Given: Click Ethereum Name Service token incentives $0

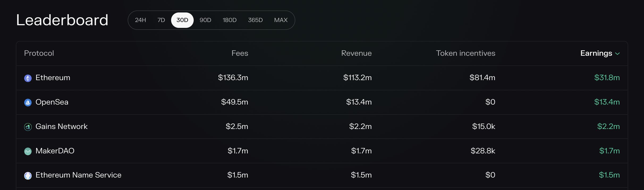Looking at the screenshot, I should [490, 175].
